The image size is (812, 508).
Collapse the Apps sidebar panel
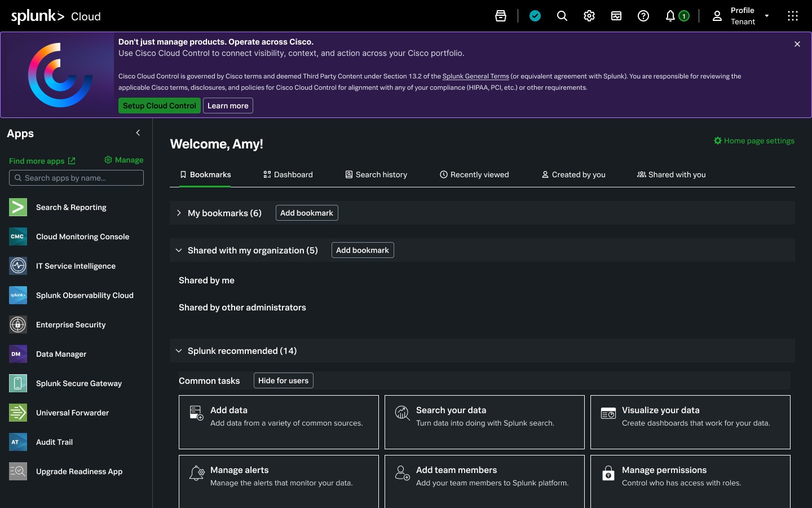(138, 133)
